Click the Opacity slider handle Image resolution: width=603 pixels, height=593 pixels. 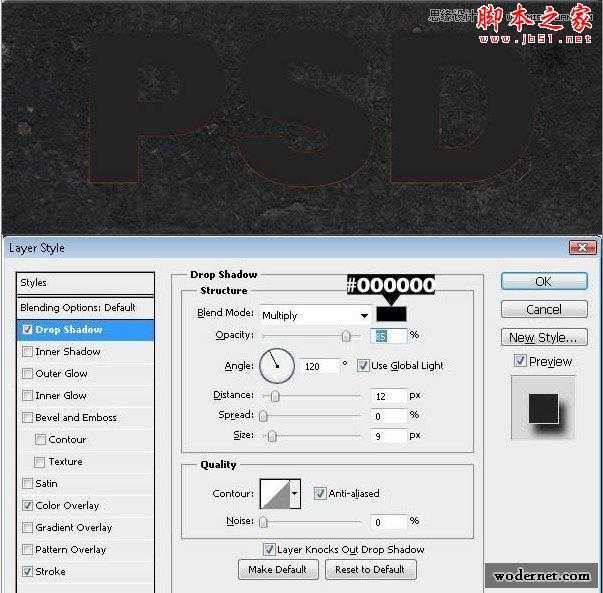click(x=346, y=336)
